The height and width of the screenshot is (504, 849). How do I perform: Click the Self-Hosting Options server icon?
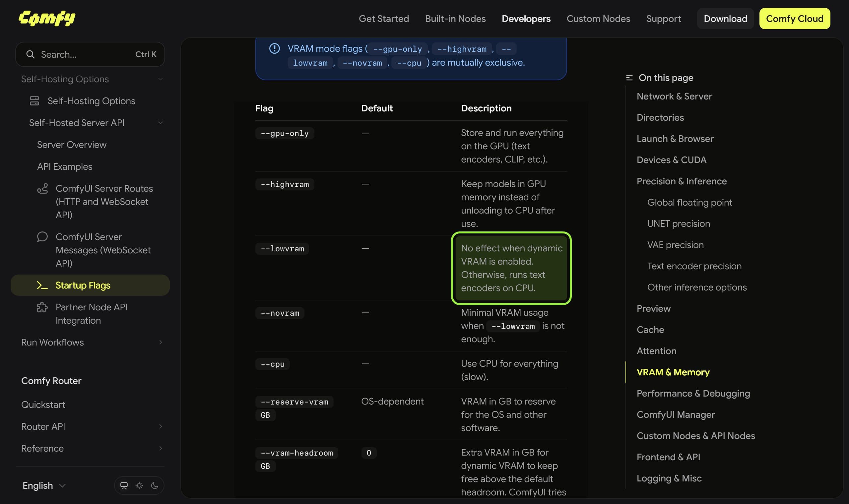pyautogui.click(x=34, y=101)
